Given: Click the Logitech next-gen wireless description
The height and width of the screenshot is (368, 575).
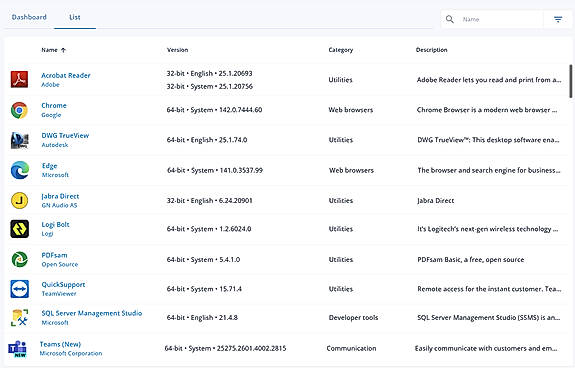Looking at the screenshot, I should 488,229.
